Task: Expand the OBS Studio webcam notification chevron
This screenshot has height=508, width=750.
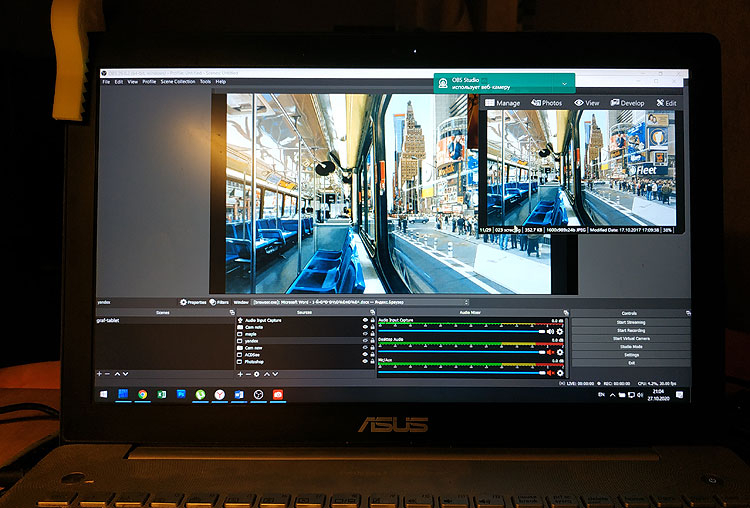Action: pos(565,83)
